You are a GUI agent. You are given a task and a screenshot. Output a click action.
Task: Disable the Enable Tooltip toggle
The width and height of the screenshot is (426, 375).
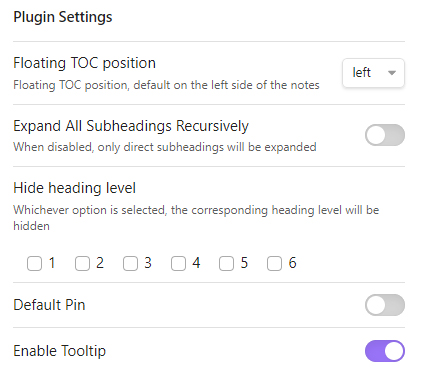tap(385, 351)
